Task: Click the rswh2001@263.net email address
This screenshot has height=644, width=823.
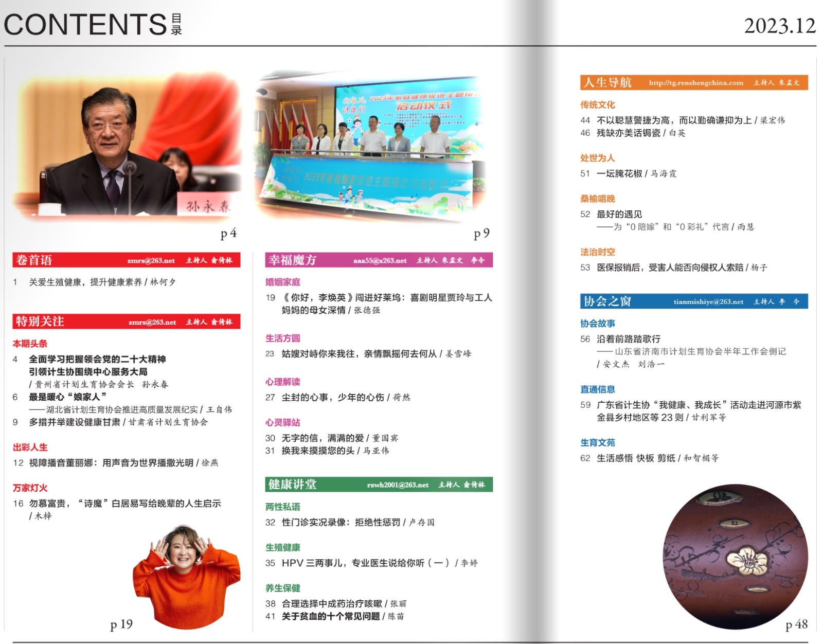Action: point(398,485)
